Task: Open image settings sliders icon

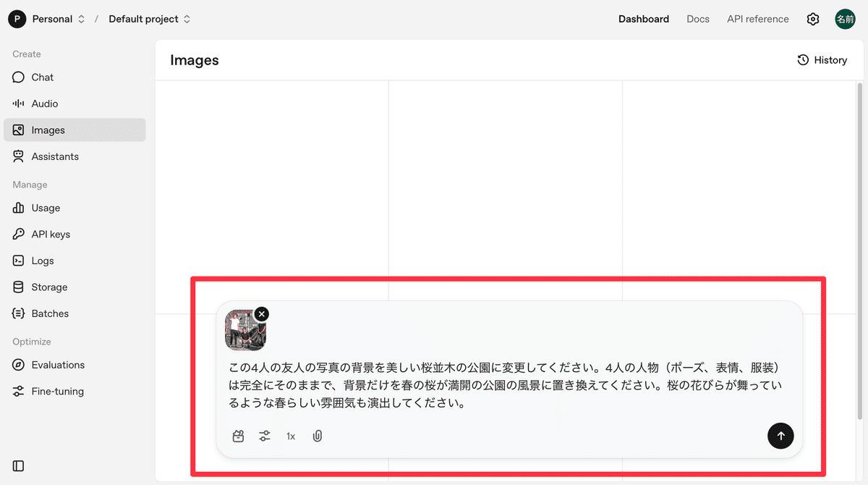Action: (x=265, y=436)
